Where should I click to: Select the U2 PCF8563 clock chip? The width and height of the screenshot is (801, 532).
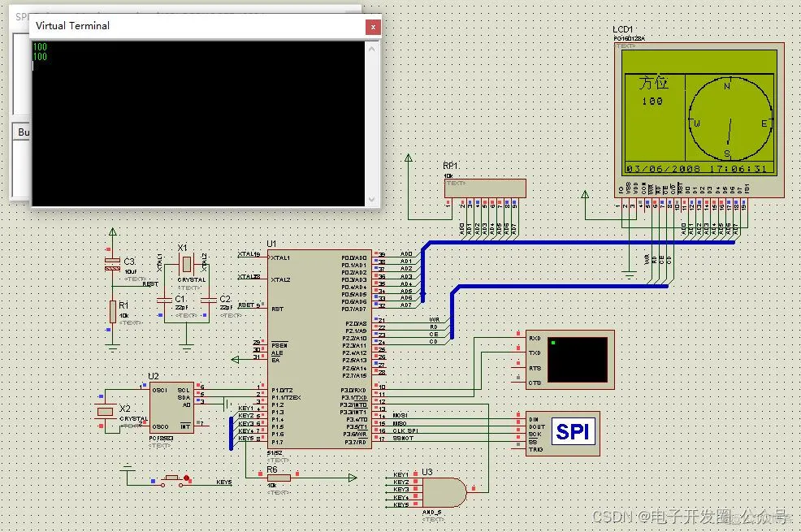click(171, 408)
